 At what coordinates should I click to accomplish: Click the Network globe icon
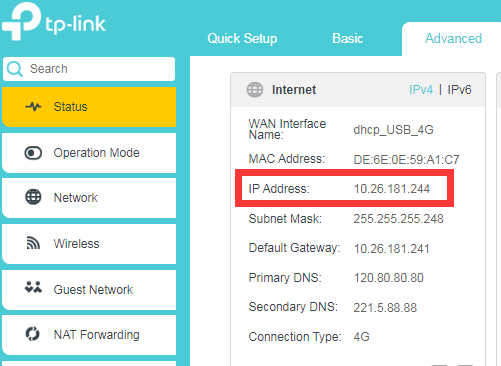click(33, 197)
